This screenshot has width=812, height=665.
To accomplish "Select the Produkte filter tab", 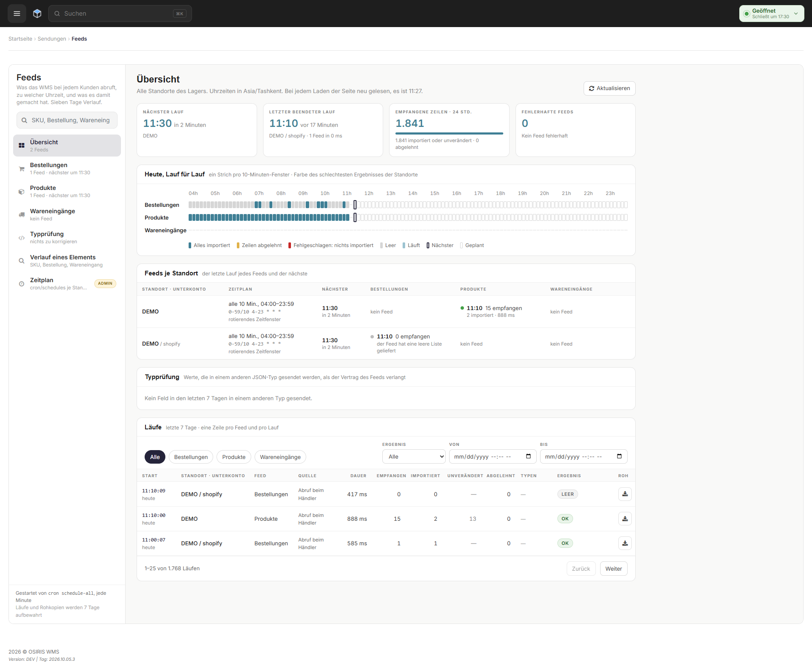I will click(234, 457).
